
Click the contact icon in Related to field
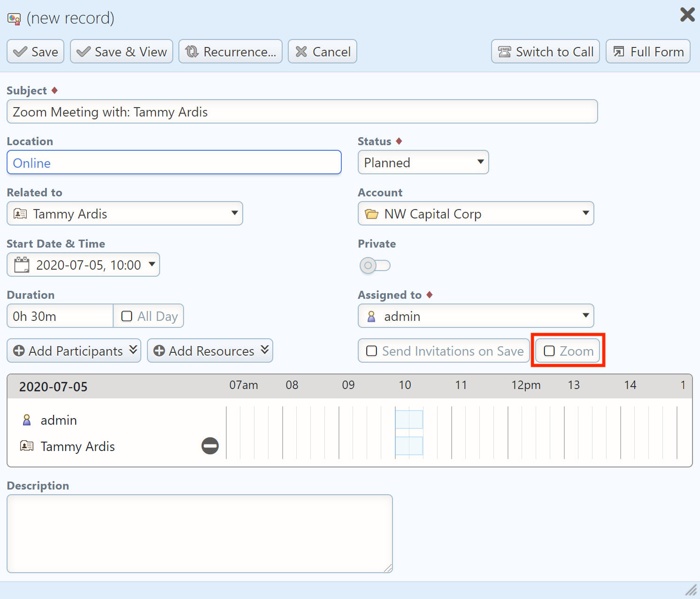coord(20,214)
